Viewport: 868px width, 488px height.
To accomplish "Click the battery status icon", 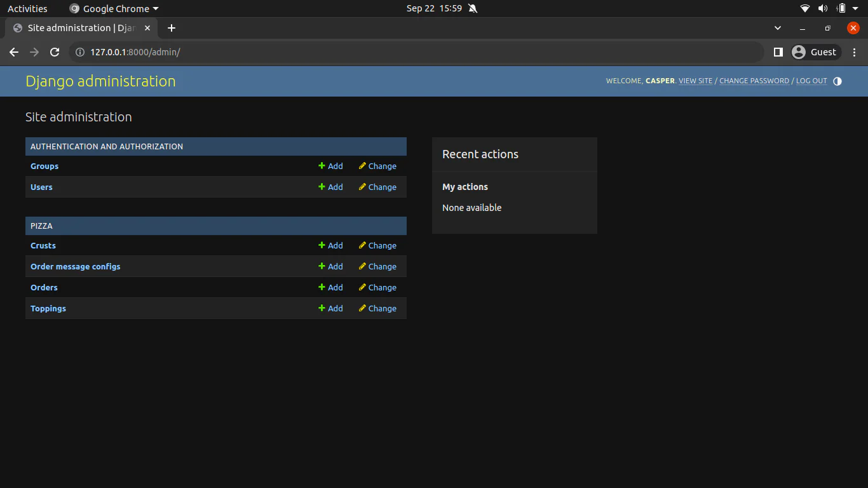I will [841, 8].
